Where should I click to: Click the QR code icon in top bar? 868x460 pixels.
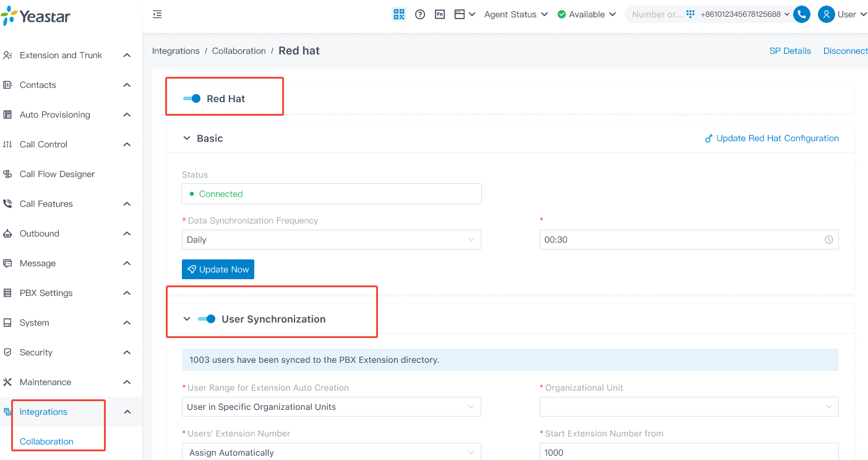tap(399, 14)
